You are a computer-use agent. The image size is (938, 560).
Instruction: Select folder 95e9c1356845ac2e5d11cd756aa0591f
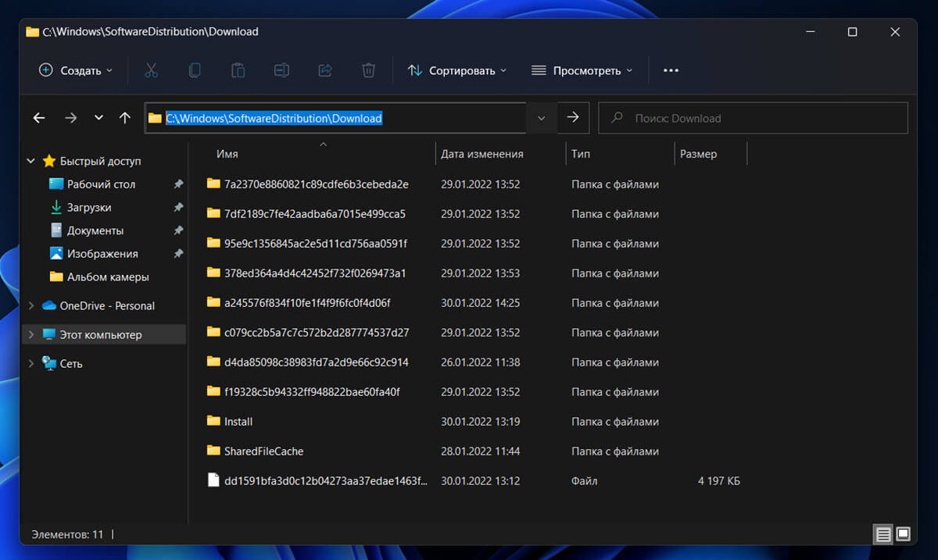click(x=316, y=243)
